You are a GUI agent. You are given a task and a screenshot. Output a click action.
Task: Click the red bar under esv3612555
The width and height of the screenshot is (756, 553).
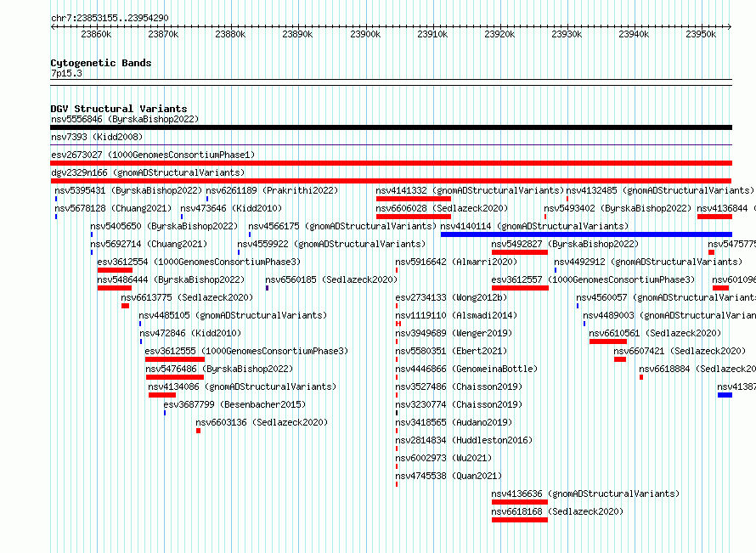click(175, 359)
